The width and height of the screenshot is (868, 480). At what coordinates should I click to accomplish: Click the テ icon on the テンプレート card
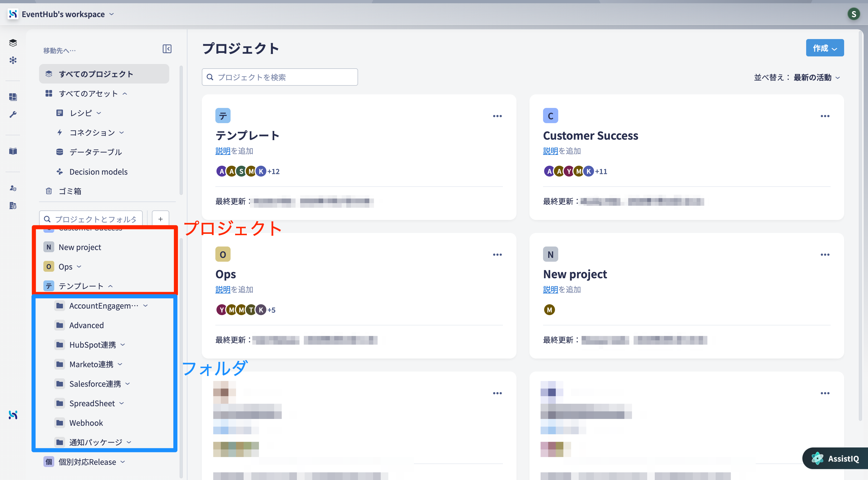pyautogui.click(x=223, y=116)
